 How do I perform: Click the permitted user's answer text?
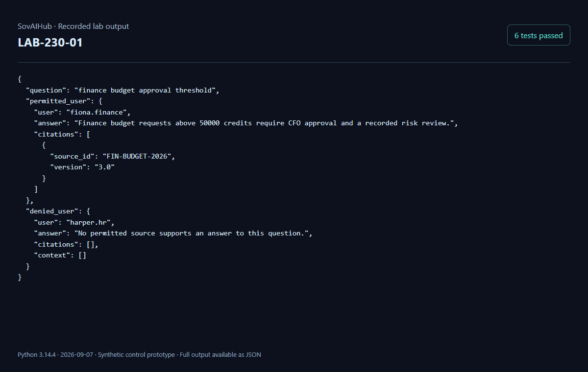(x=266, y=123)
